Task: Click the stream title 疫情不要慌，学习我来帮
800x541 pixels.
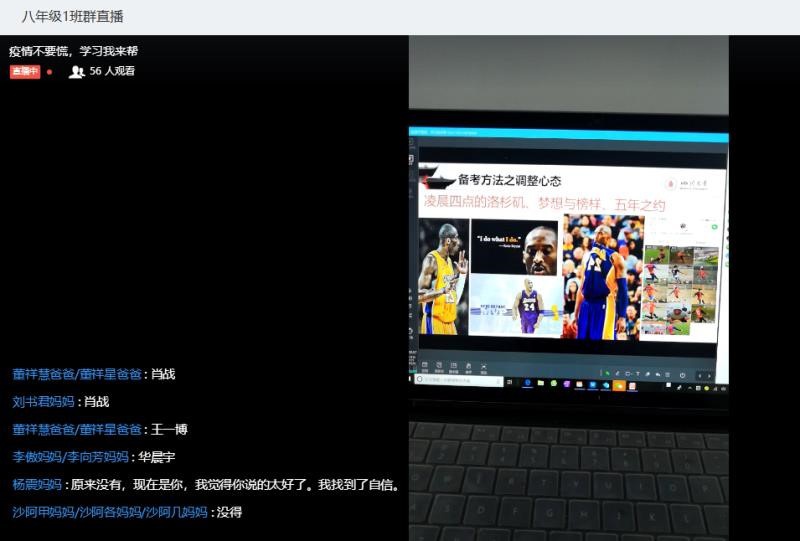Action: pos(72,51)
